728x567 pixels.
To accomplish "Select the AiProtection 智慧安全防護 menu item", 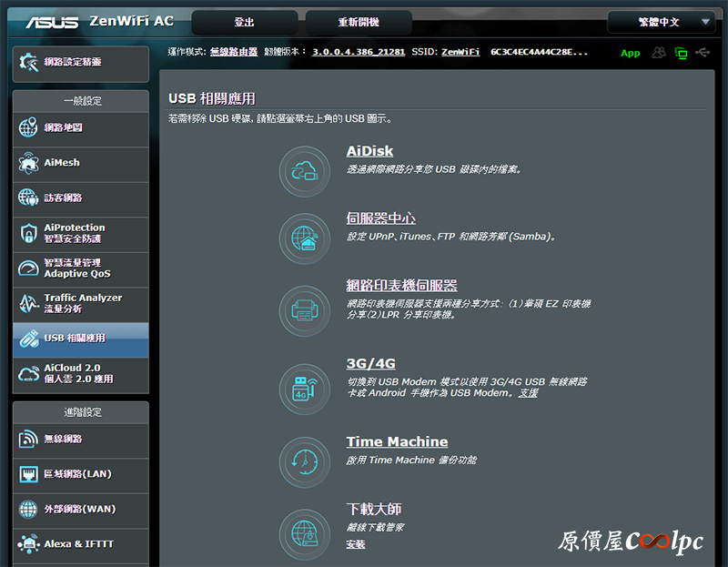I will coord(81,233).
